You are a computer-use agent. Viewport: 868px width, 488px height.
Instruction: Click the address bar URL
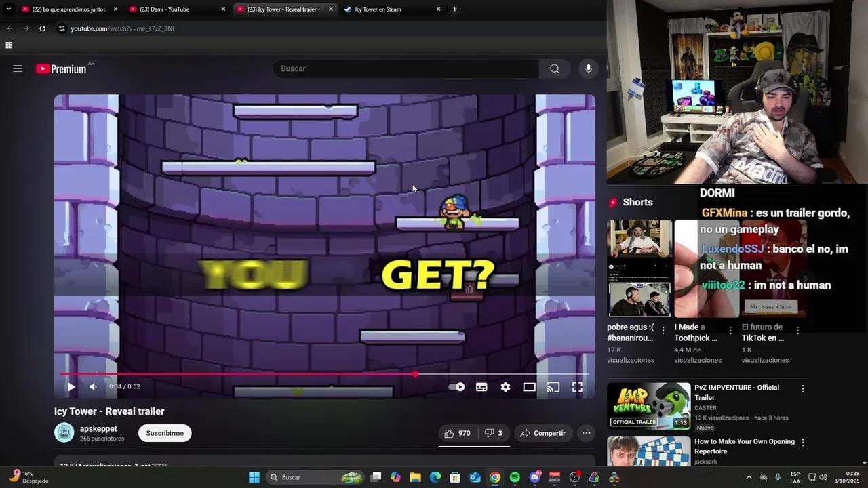[x=122, y=28]
